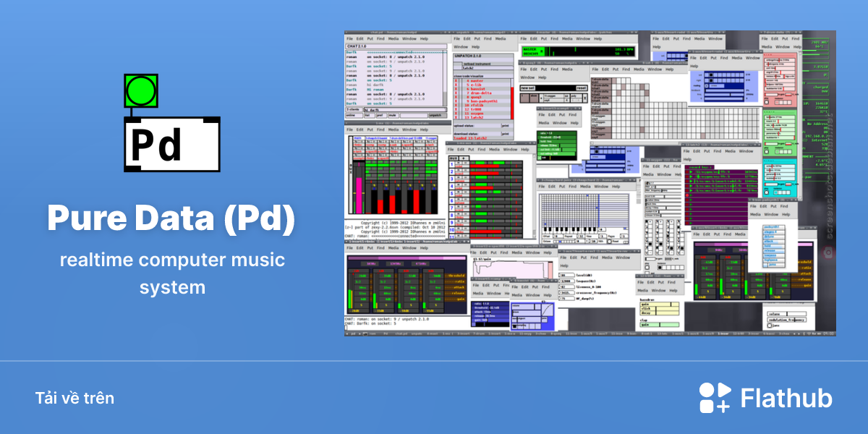Click print next to download status
This screenshot has width=868, height=434.
pyautogui.click(x=506, y=134)
